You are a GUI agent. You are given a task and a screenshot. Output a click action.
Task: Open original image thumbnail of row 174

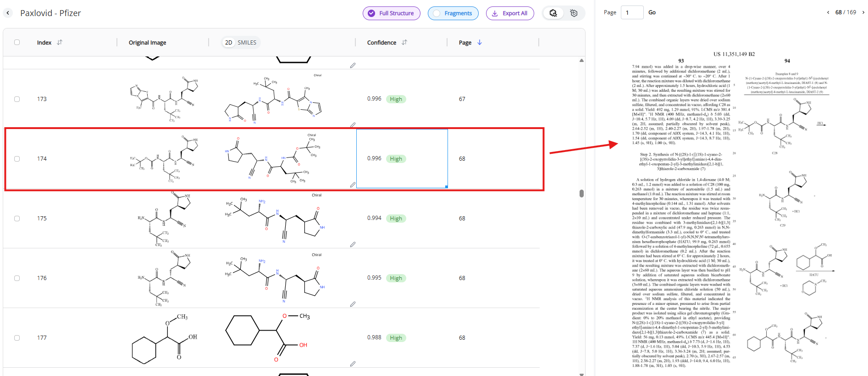pyautogui.click(x=165, y=159)
